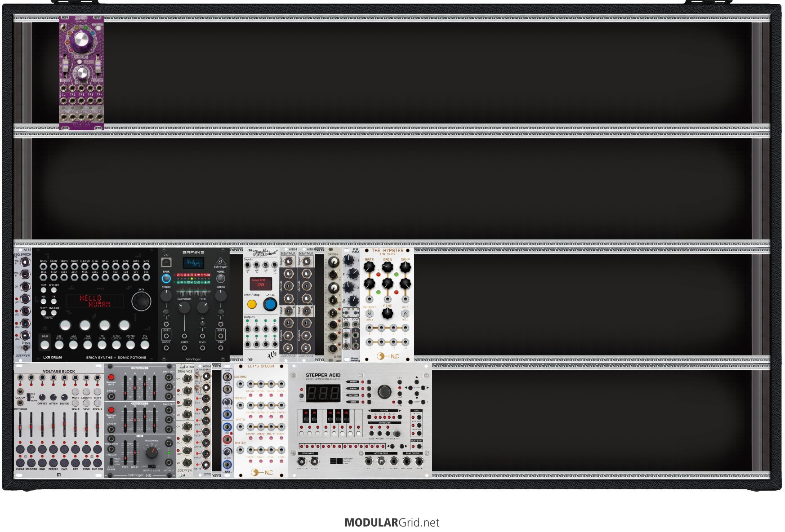785x532 pixels.
Task: Click the CLEAR button on Voltage Block
Action: coord(20,463)
